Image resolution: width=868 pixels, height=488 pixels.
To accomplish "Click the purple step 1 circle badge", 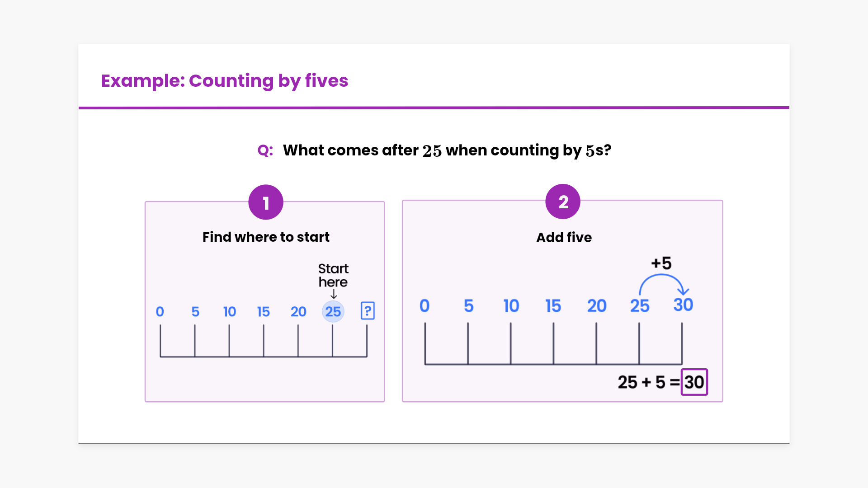I will pyautogui.click(x=266, y=202).
